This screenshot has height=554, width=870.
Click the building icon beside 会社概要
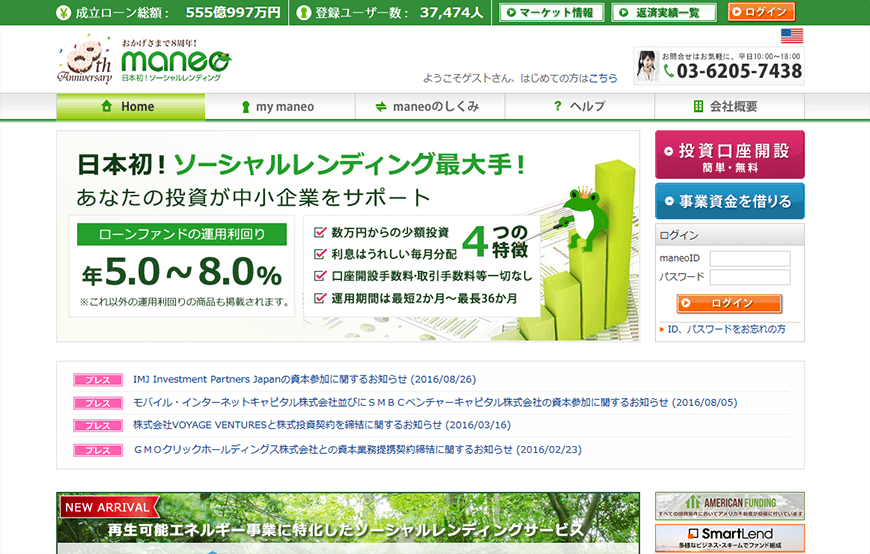point(699,106)
